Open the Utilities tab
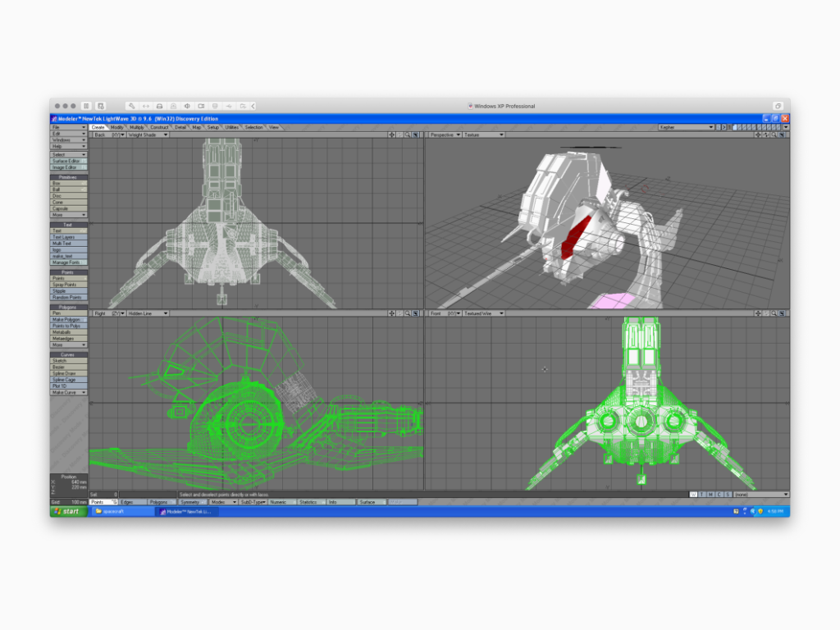Viewport: 840px width, 630px height. 231,127
